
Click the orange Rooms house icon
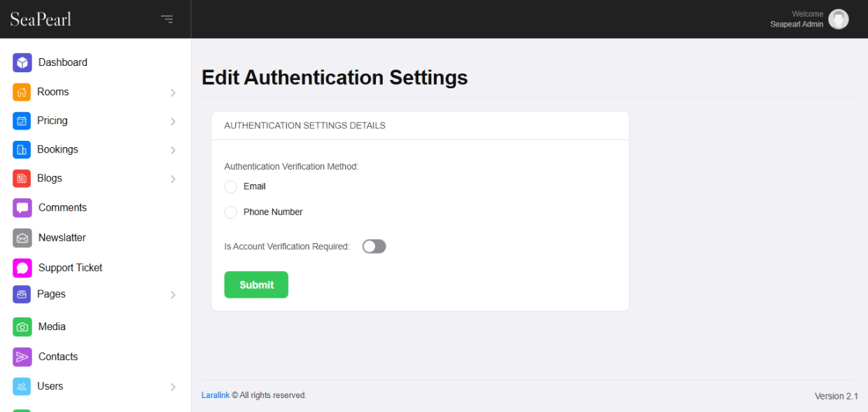click(22, 92)
